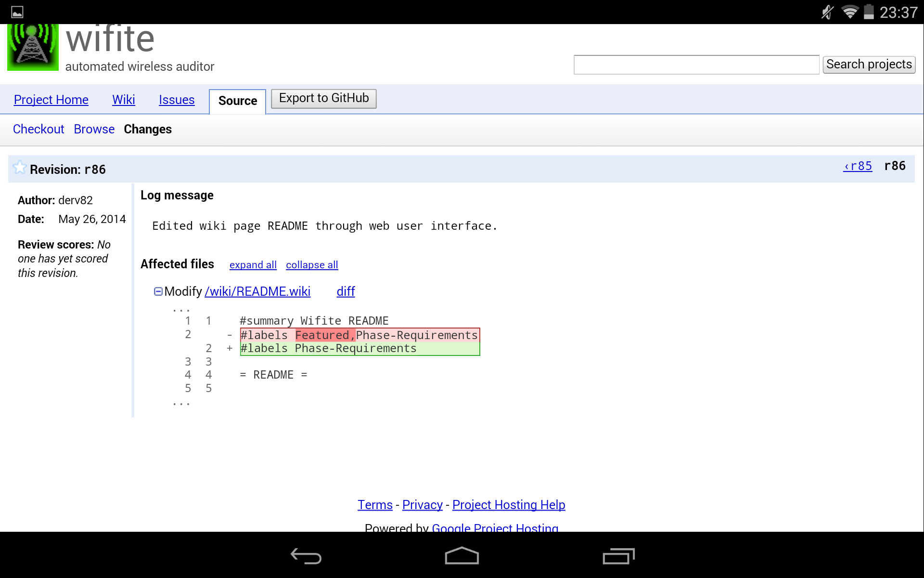Focus the project search input field
The width and height of the screenshot is (924, 578).
pos(696,65)
